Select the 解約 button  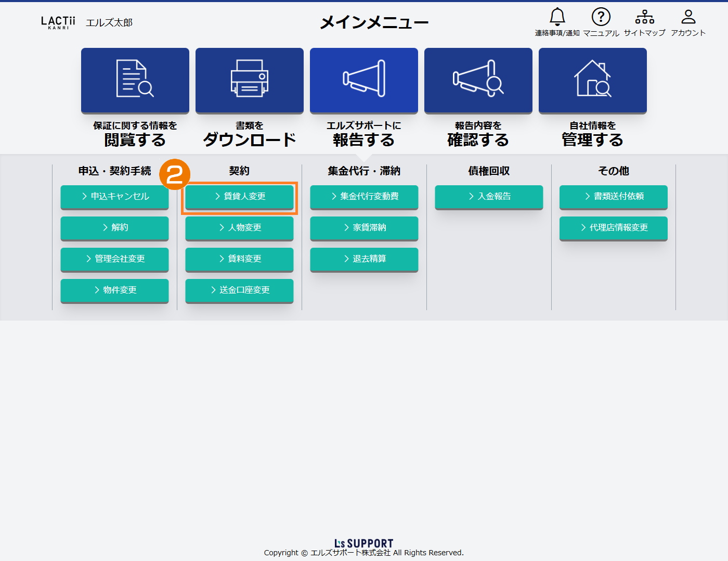point(114,228)
